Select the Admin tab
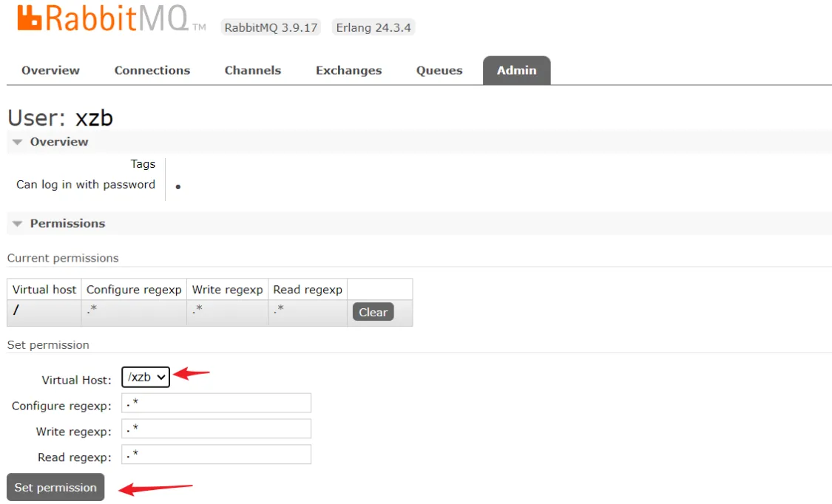The image size is (832, 504). [516, 70]
